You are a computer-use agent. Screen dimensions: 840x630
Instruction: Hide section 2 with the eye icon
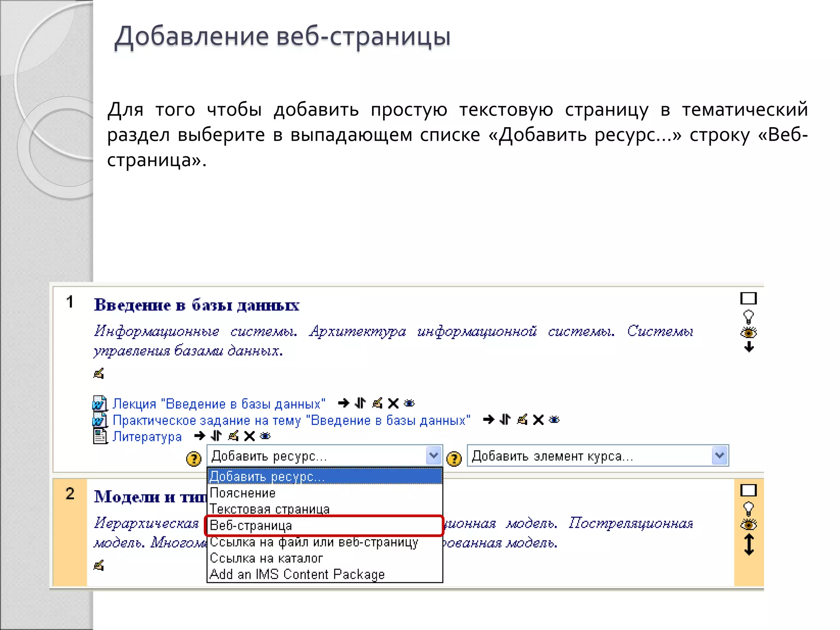coord(749,525)
